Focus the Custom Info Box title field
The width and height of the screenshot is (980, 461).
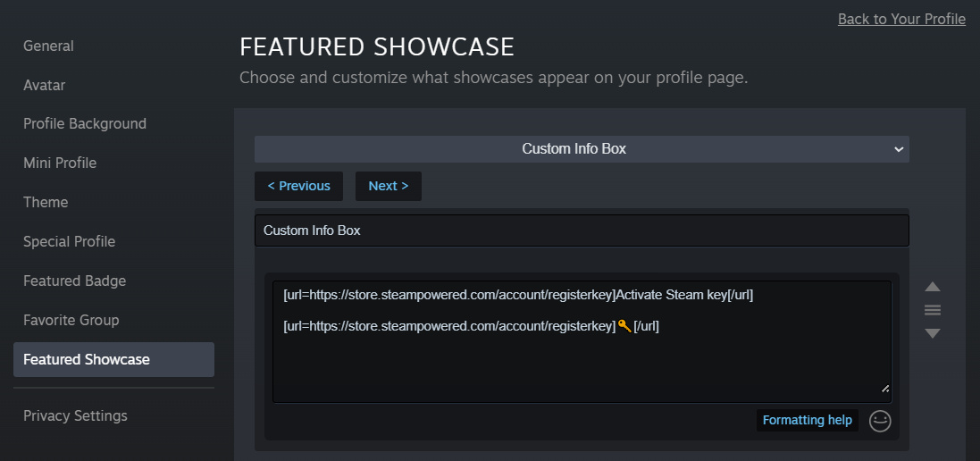[x=582, y=230]
